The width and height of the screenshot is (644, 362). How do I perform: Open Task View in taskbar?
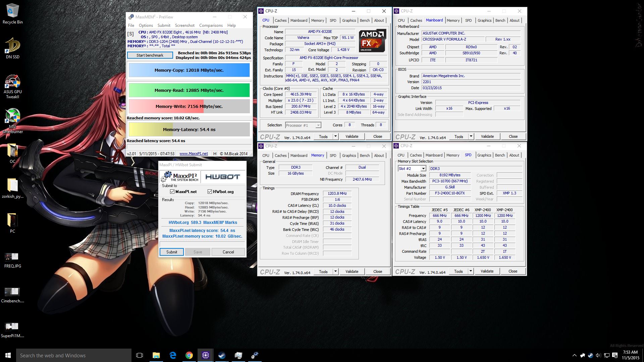[140, 355]
